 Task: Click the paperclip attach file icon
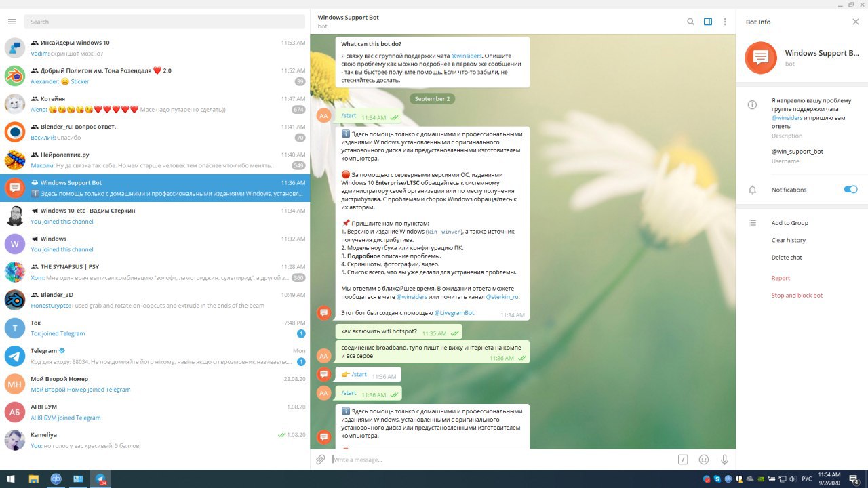[x=321, y=460]
